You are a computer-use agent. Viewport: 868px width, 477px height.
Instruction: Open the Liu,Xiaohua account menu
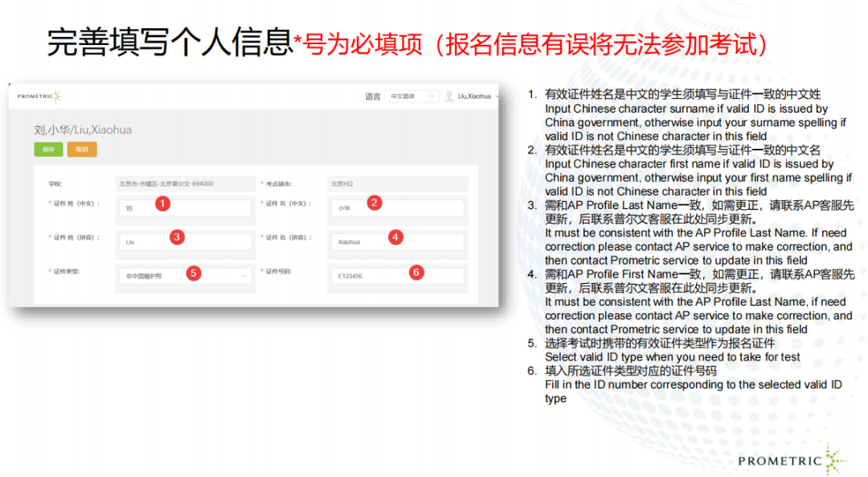pos(473,97)
